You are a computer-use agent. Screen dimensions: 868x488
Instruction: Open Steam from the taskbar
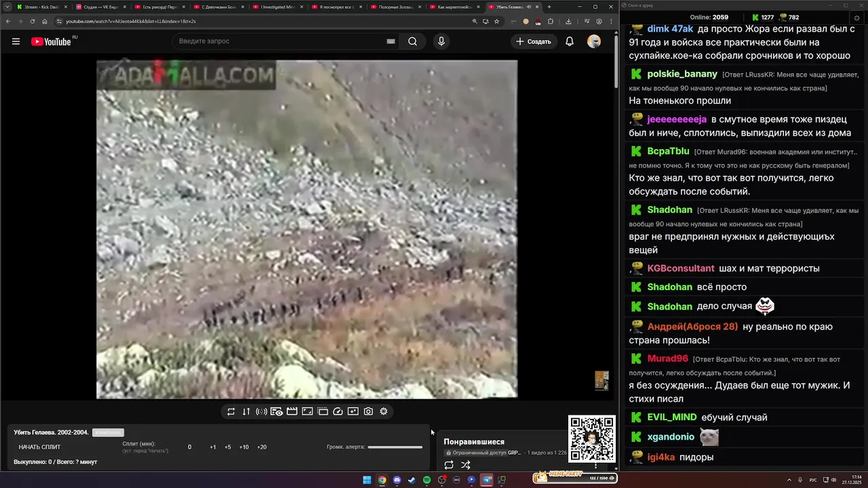point(412,480)
